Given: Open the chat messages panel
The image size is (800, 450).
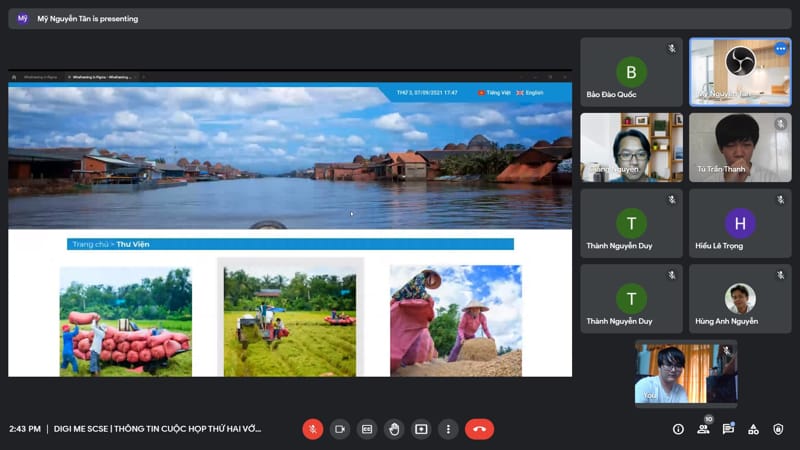Looking at the screenshot, I should [728, 429].
